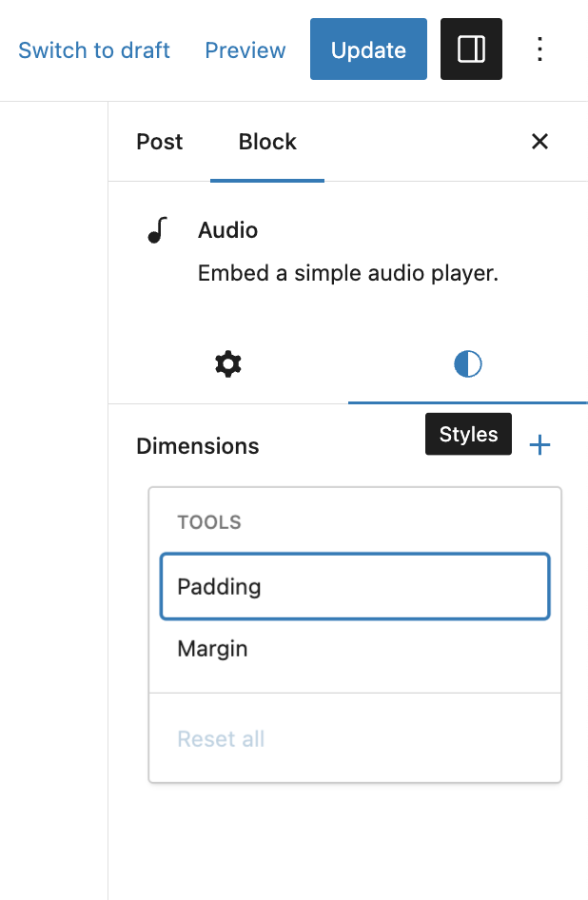Open the post Preview
The image size is (588, 900).
(245, 49)
